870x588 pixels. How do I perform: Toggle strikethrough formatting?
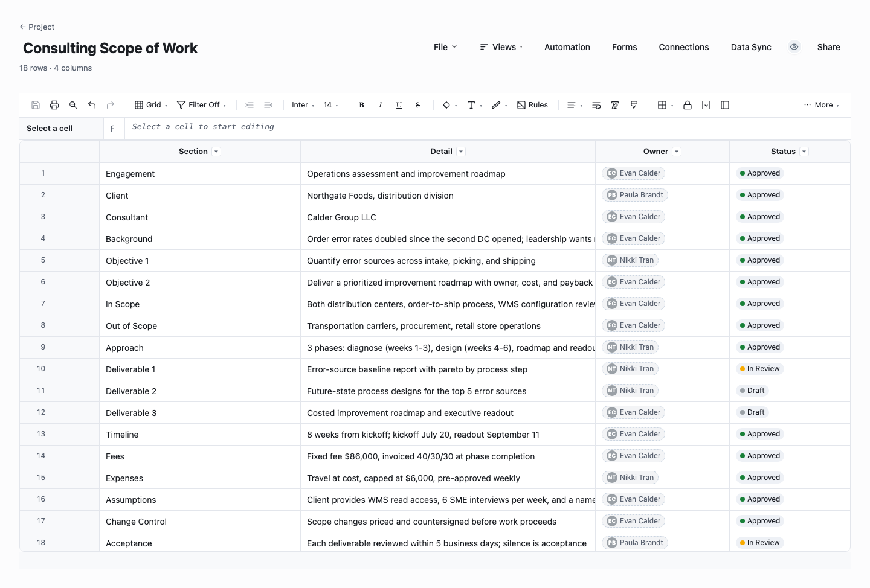(418, 105)
